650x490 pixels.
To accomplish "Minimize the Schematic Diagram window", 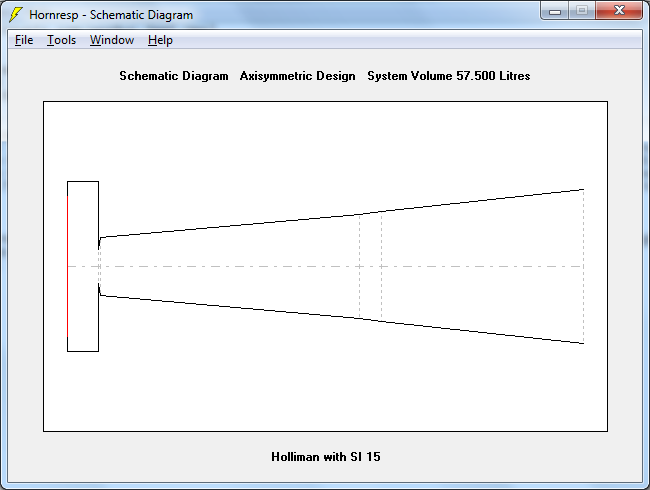I will 555,11.
